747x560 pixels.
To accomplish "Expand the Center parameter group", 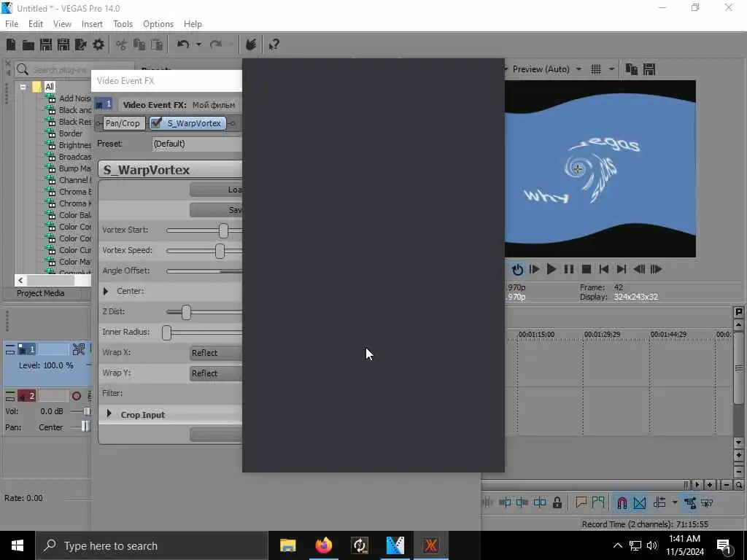I will point(106,291).
